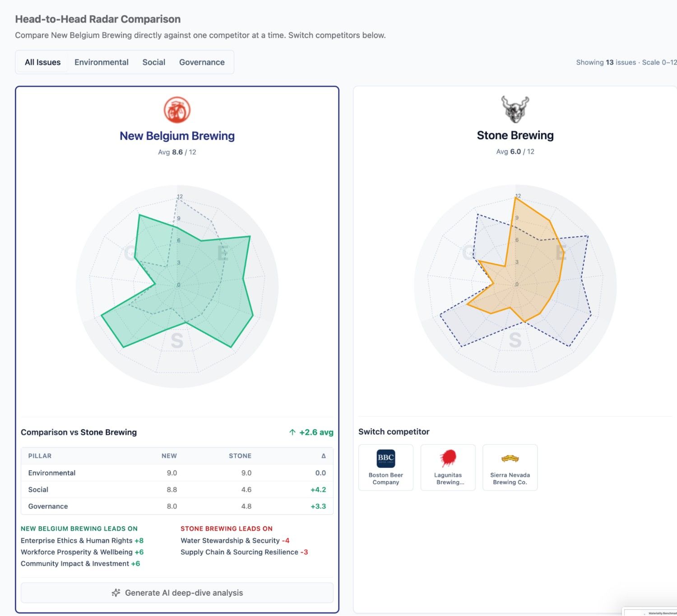
Task: Click the green up arrow near +2.6 avg
Action: [x=292, y=432]
